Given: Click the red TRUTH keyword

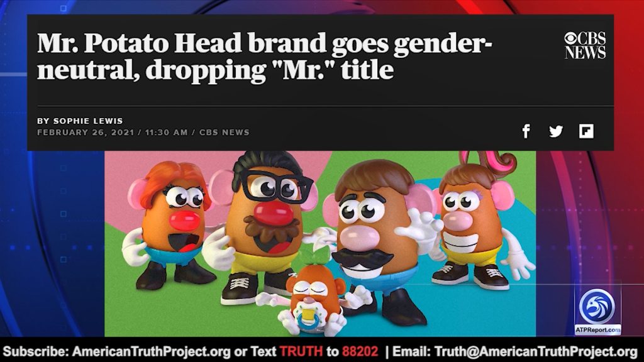Looking at the screenshot, I should click(x=301, y=351).
